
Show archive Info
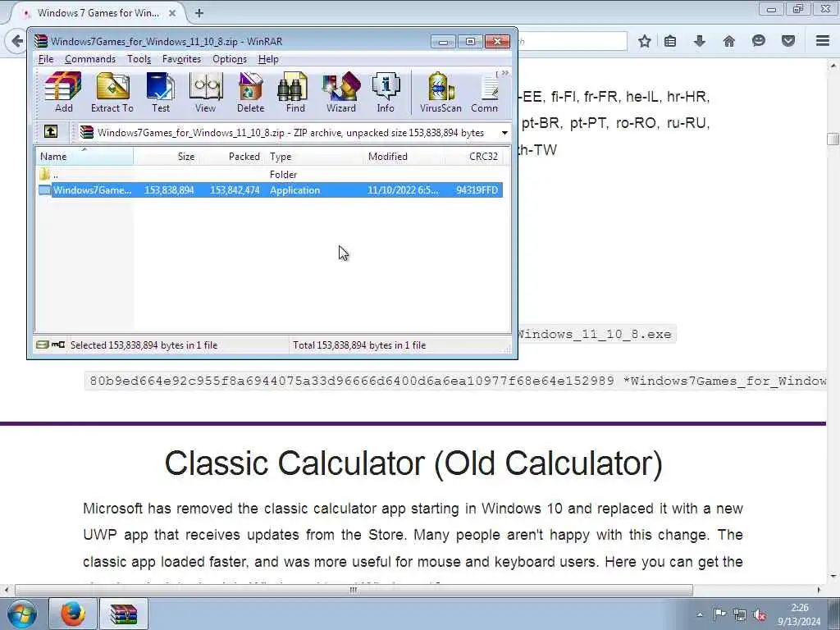(386, 92)
